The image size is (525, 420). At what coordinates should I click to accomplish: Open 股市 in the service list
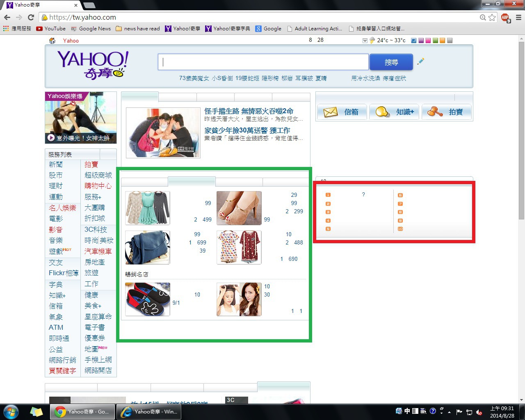pos(56,175)
